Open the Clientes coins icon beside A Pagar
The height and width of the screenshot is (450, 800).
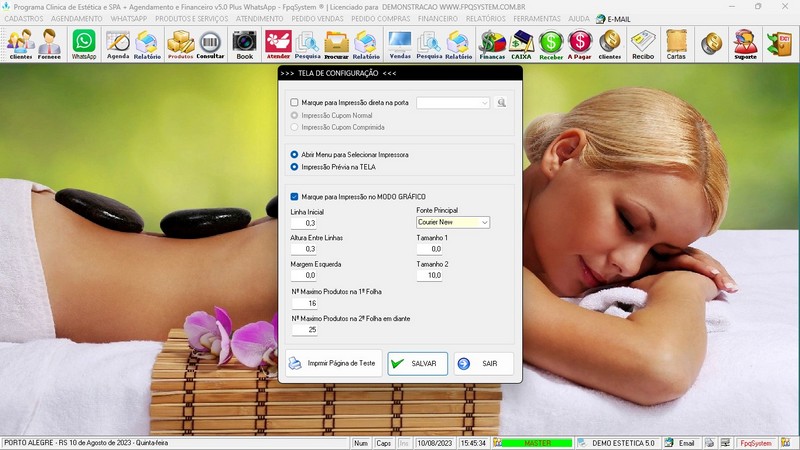tap(610, 44)
